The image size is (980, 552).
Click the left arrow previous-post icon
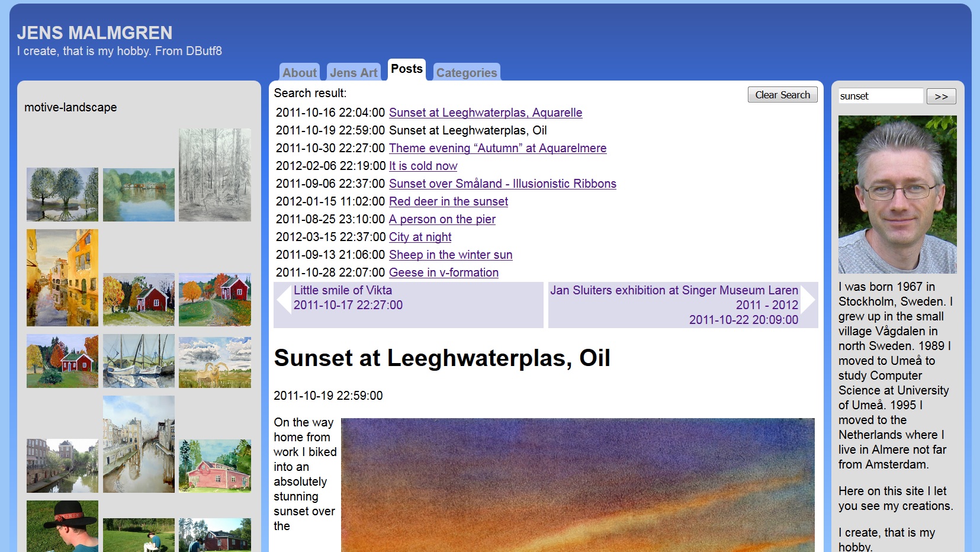tap(283, 299)
